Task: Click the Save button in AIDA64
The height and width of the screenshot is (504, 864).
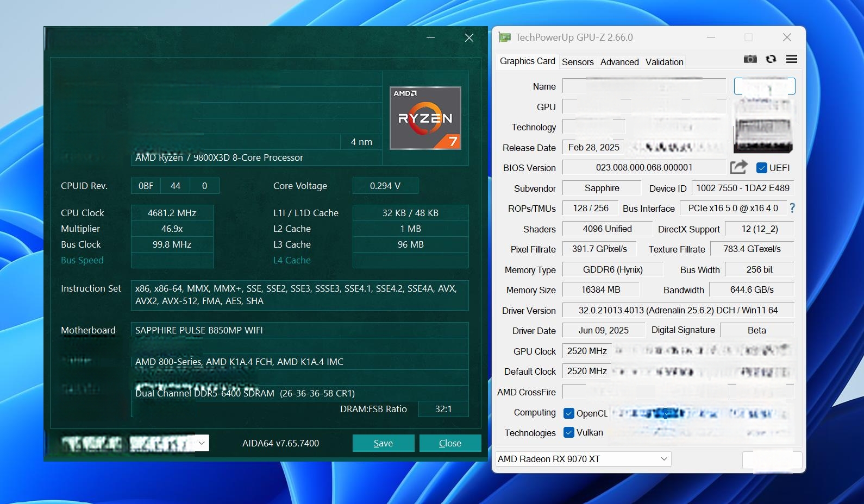Action: tap(383, 443)
